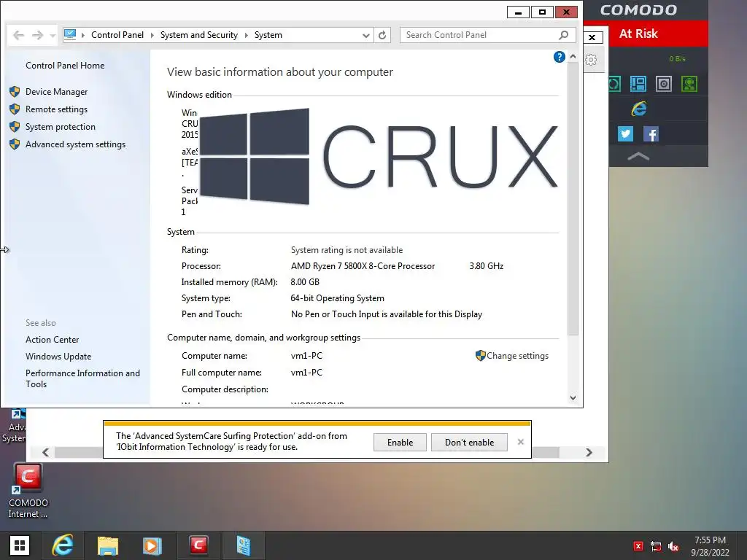Click the 0 B/s traffic readout
The width and height of the screenshot is (747, 560).
[x=677, y=58]
